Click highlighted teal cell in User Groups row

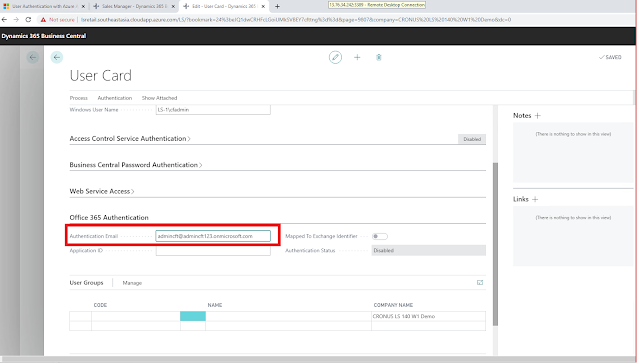tap(193, 316)
